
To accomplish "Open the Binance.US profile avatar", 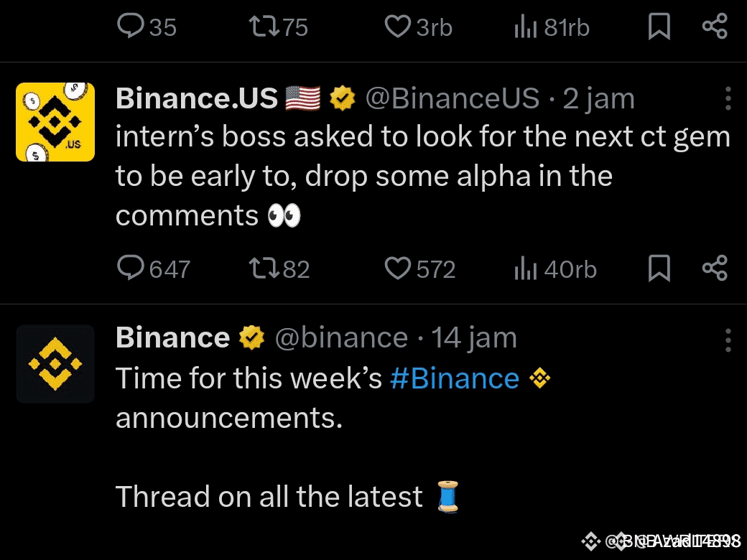I will pyautogui.click(x=55, y=122).
